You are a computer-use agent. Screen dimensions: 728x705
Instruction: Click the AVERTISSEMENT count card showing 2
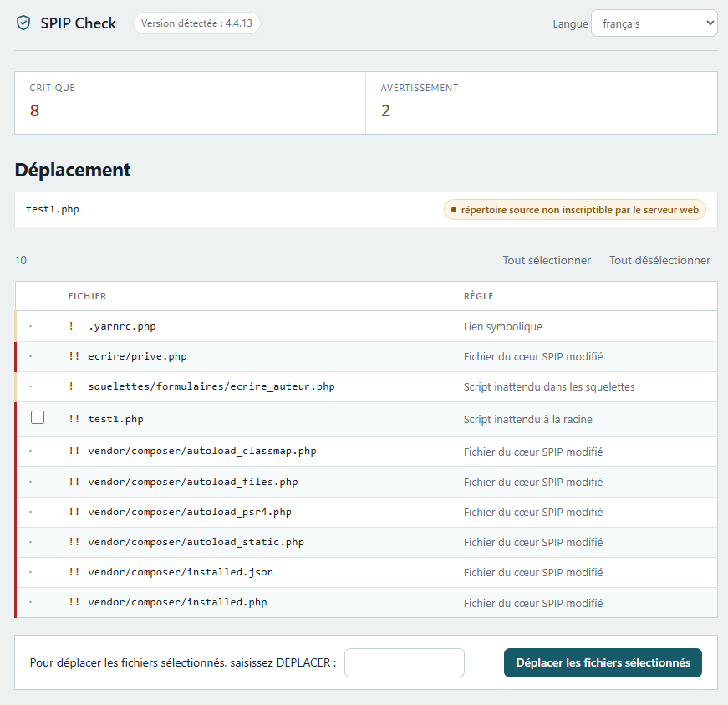542,103
